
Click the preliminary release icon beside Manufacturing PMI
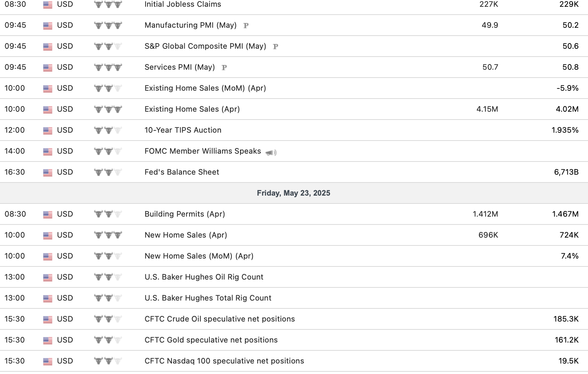pyautogui.click(x=246, y=25)
